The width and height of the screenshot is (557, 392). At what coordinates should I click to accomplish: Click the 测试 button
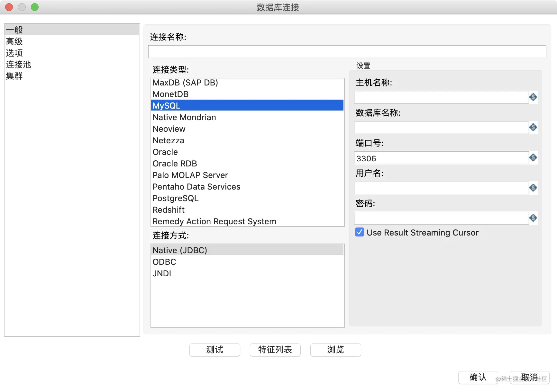coord(215,350)
